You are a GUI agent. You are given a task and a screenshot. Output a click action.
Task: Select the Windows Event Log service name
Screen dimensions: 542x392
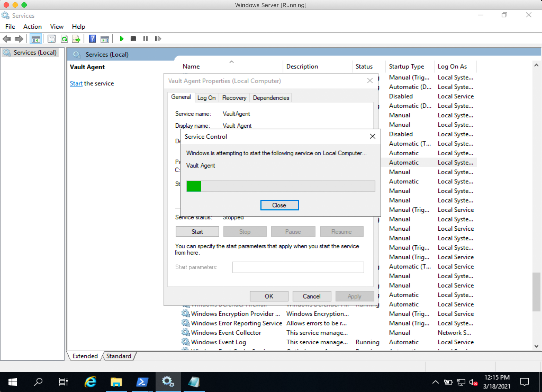pos(218,342)
